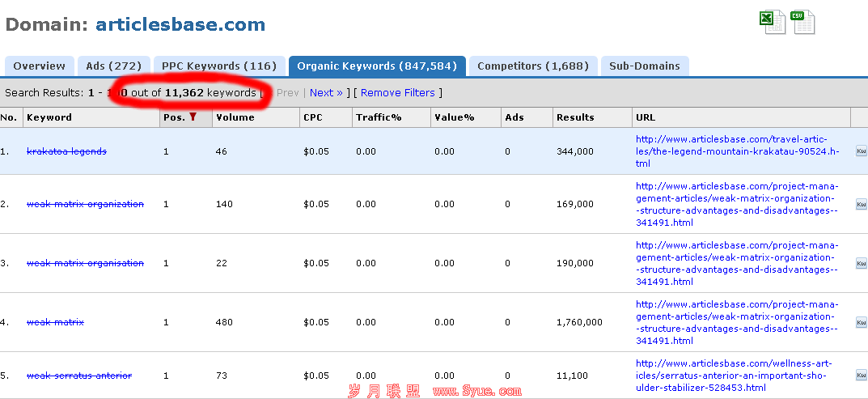Screen dimensions: 868x399
Task: Go to the PPC Keywords tab
Action: click(218, 66)
